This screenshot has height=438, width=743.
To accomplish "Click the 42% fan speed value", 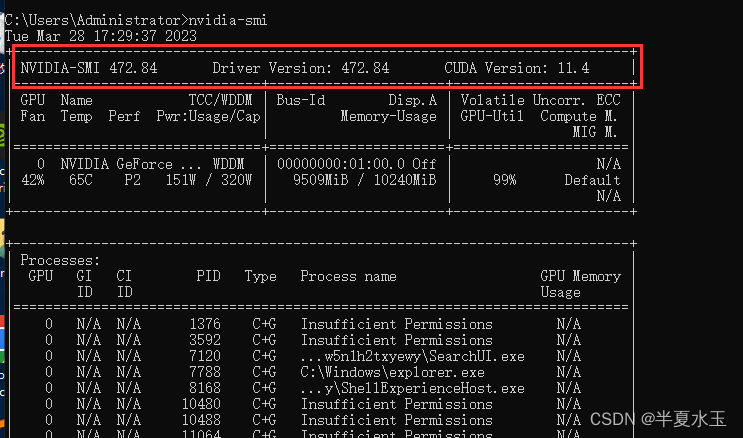I will pos(33,180).
